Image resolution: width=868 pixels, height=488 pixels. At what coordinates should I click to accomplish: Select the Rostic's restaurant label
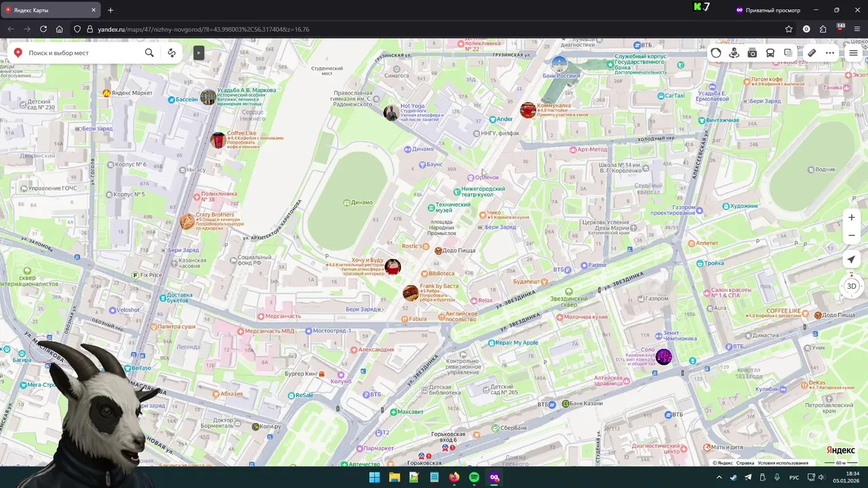(x=412, y=246)
